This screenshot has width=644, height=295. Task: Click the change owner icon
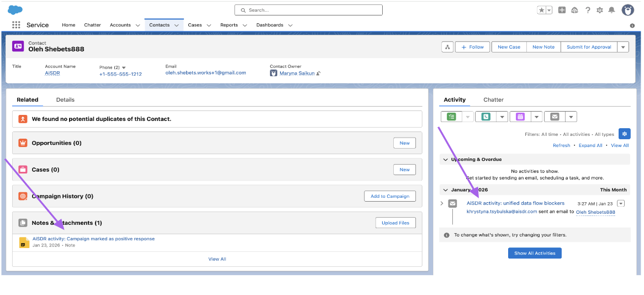(318, 73)
